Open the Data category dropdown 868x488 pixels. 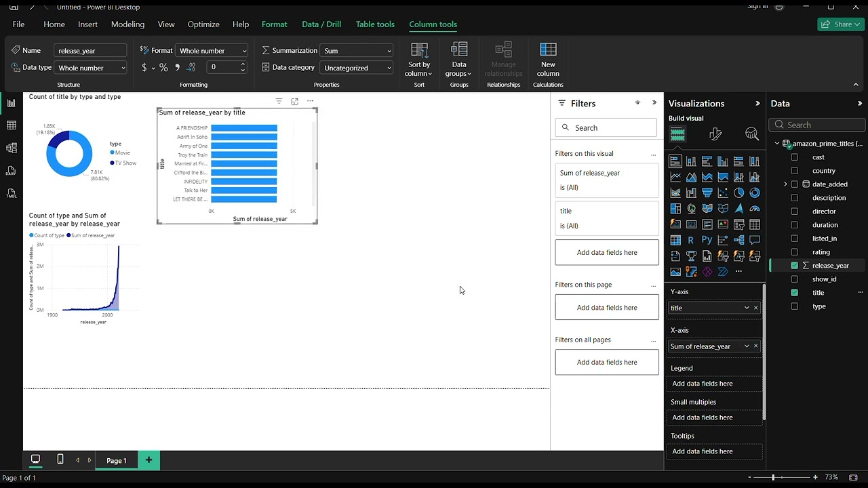coord(357,68)
